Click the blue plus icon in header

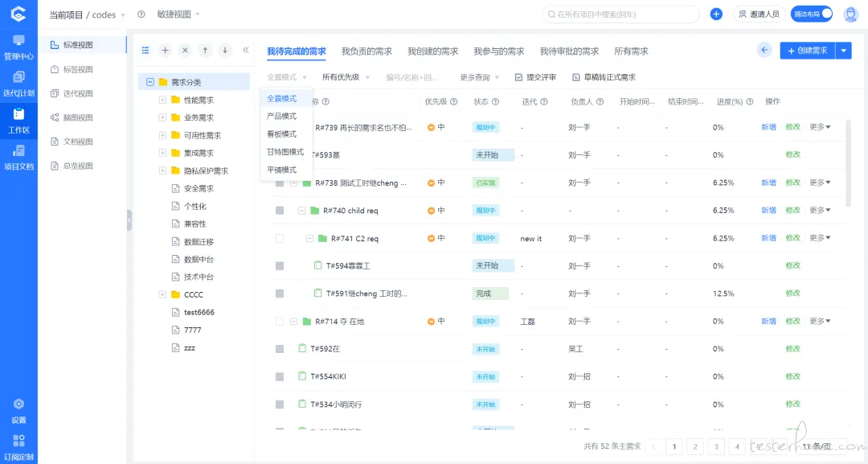(x=716, y=14)
